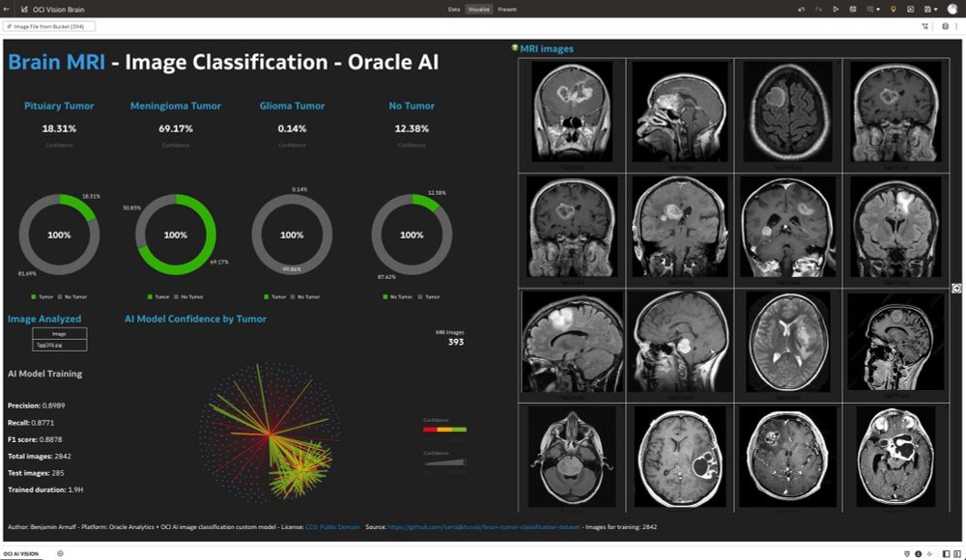Image resolution: width=966 pixels, height=560 pixels.
Task: Open the yellow insights pin icon
Action: (x=893, y=10)
